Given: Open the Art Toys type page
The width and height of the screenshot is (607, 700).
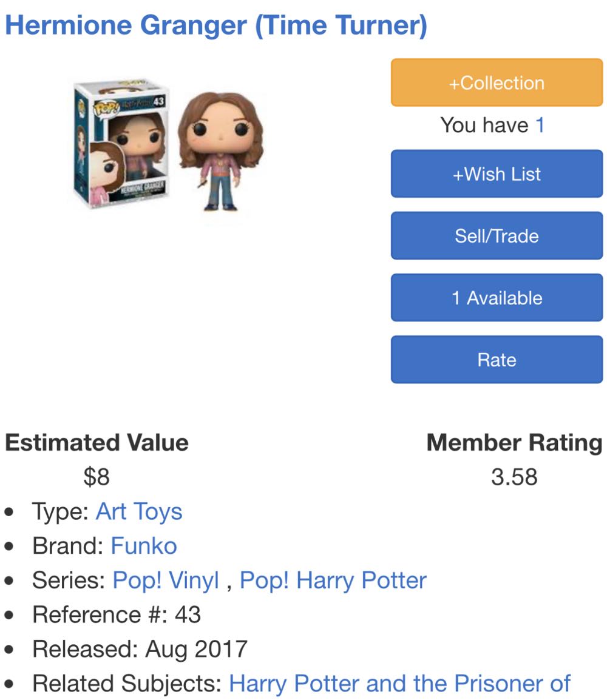Looking at the screenshot, I should (138, 511).
